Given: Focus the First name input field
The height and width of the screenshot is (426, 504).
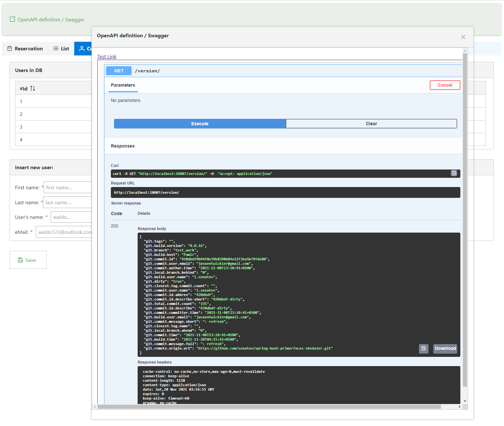Looking at the screenshot, I should [x=68, y=187].
